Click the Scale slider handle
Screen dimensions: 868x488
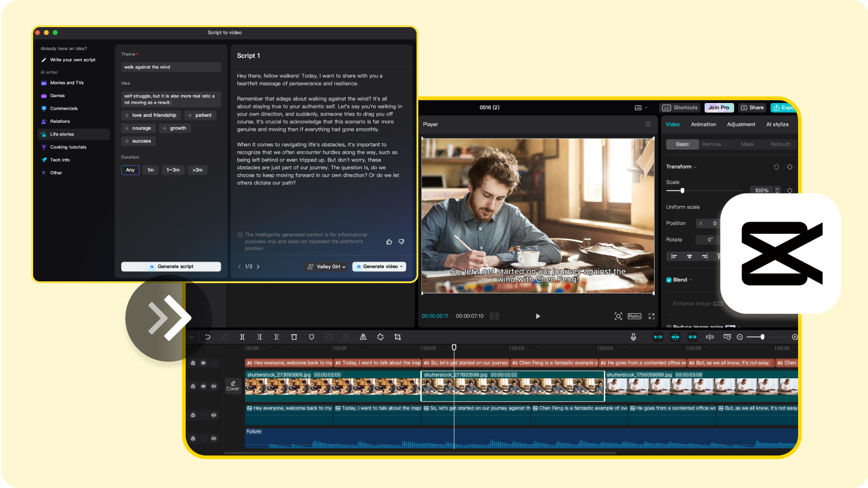click(682, 190)
